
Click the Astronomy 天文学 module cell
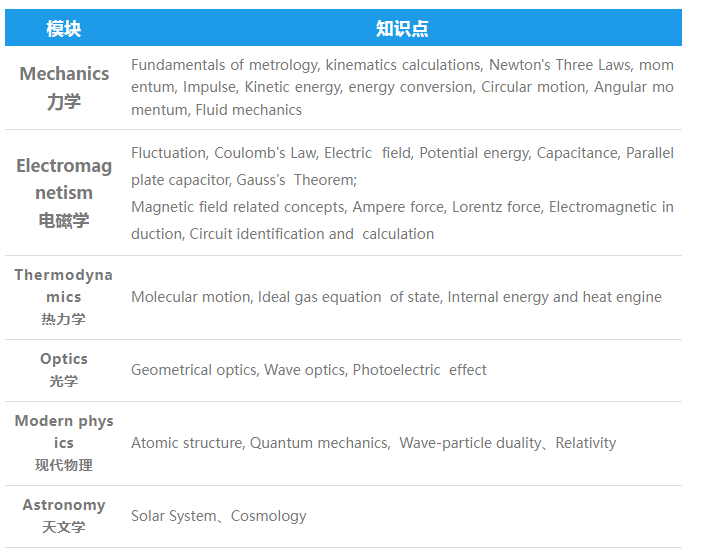64,516
